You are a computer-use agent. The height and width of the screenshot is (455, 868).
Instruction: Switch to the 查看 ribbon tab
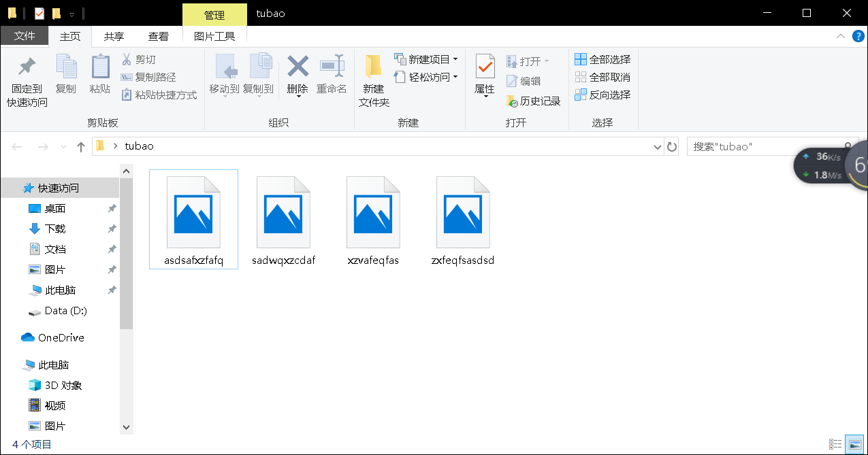click(x=158, y=35)
